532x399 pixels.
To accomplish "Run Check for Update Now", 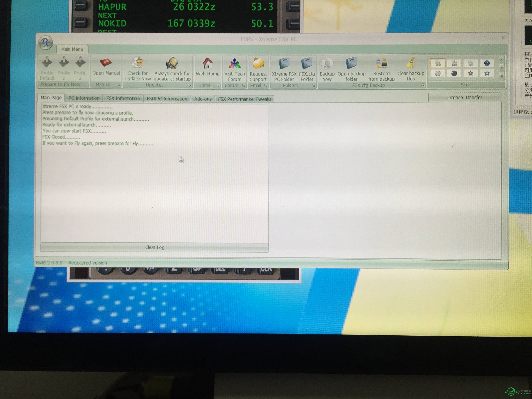I will click(138, 69).
